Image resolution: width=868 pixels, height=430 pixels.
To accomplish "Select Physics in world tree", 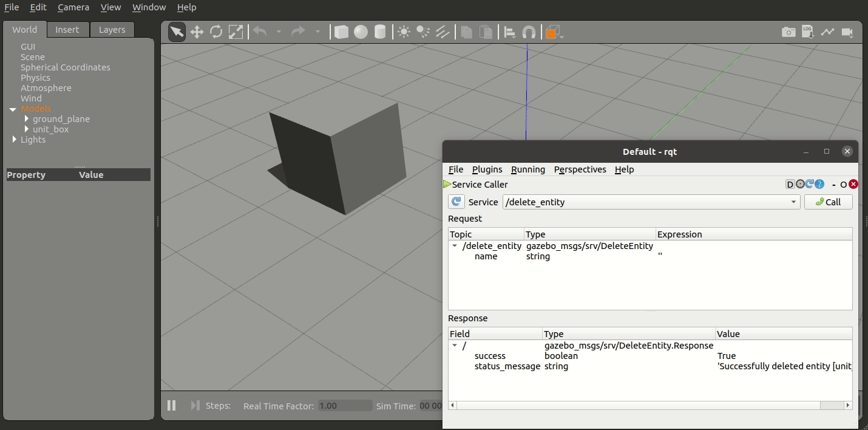I will coord(35,78).
